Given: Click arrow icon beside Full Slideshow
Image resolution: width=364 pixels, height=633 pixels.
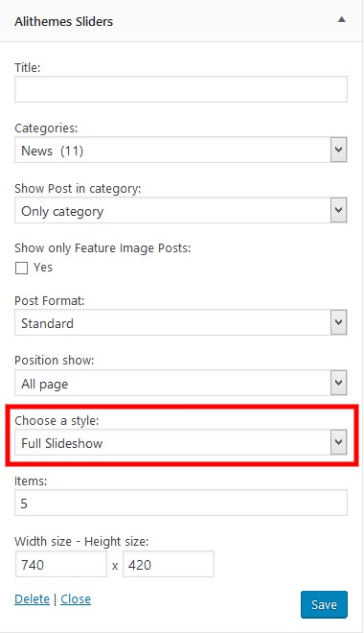Looking at the screenshot, I should (x=338, y=442).
